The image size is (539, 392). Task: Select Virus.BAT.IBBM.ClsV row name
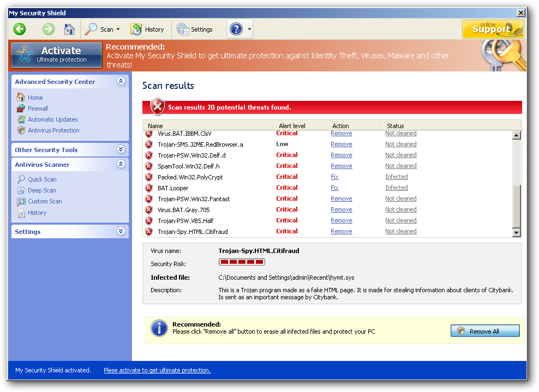pos(184,133)
